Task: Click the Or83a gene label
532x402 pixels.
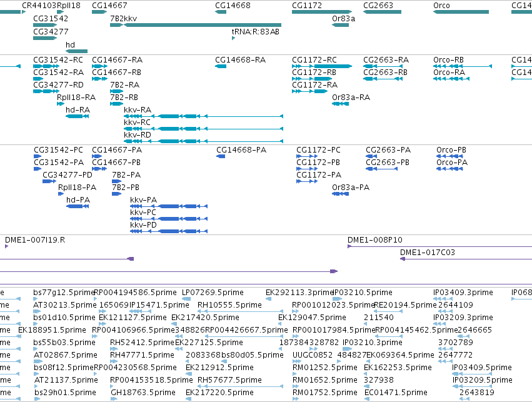Action: point(343,19)
